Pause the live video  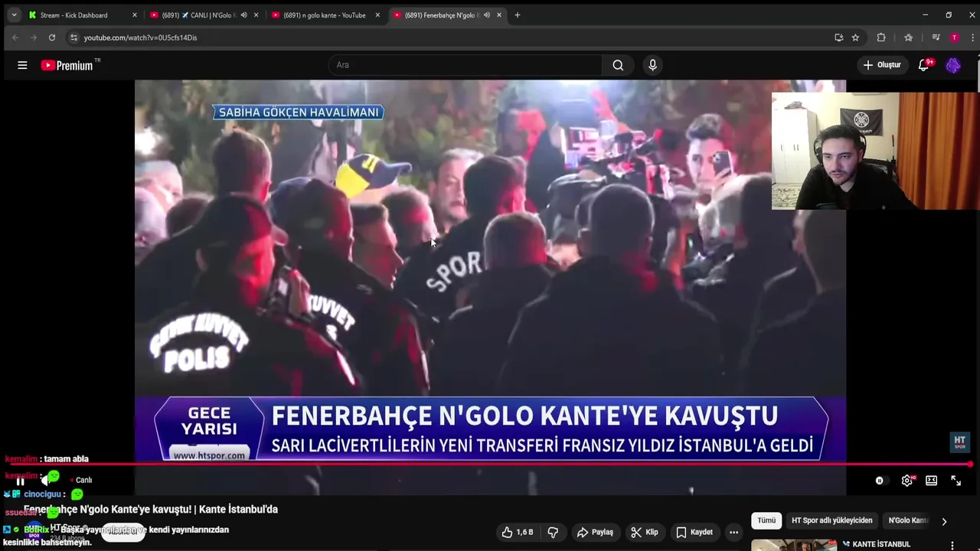21,481
